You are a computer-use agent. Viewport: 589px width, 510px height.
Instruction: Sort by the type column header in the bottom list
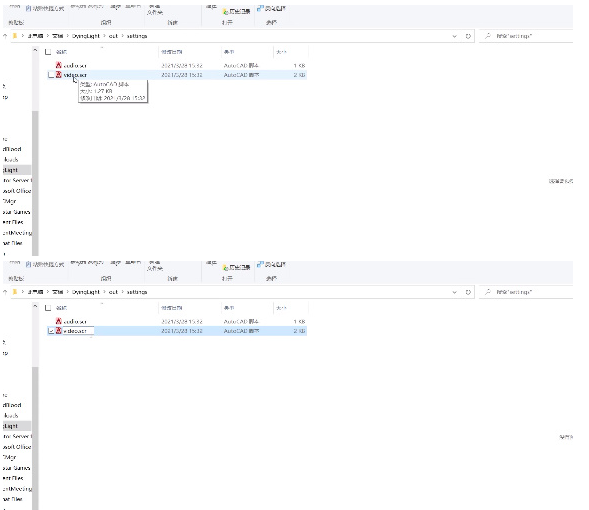click(x=229, y=308)
